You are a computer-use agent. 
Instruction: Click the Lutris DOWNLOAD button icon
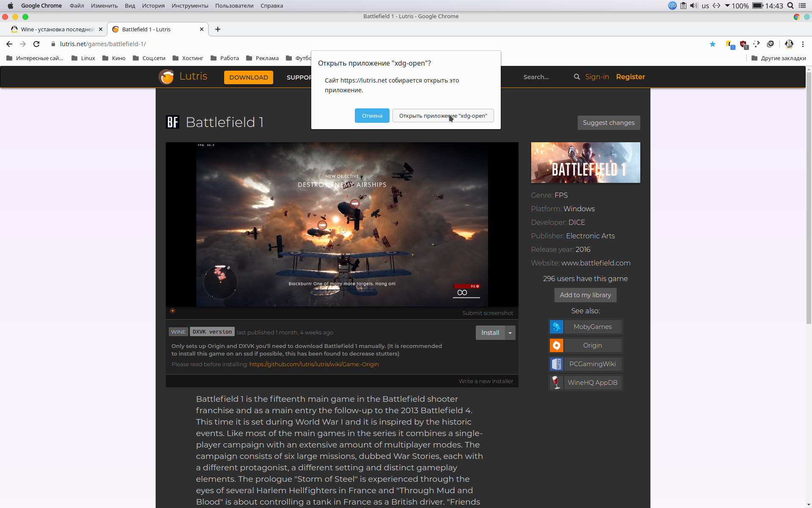(247, 77)
